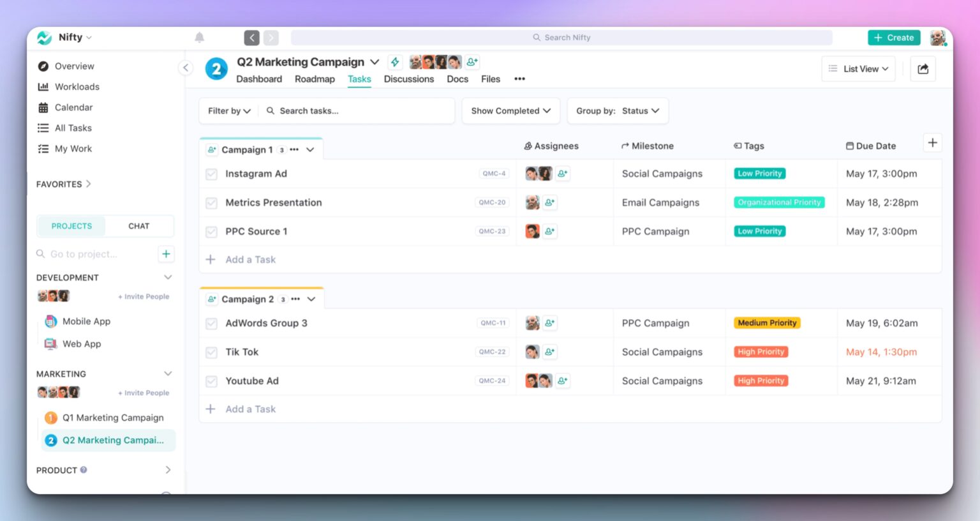
Task: Open the CHAT tab in sidebar
Action: tap(138, 225)
